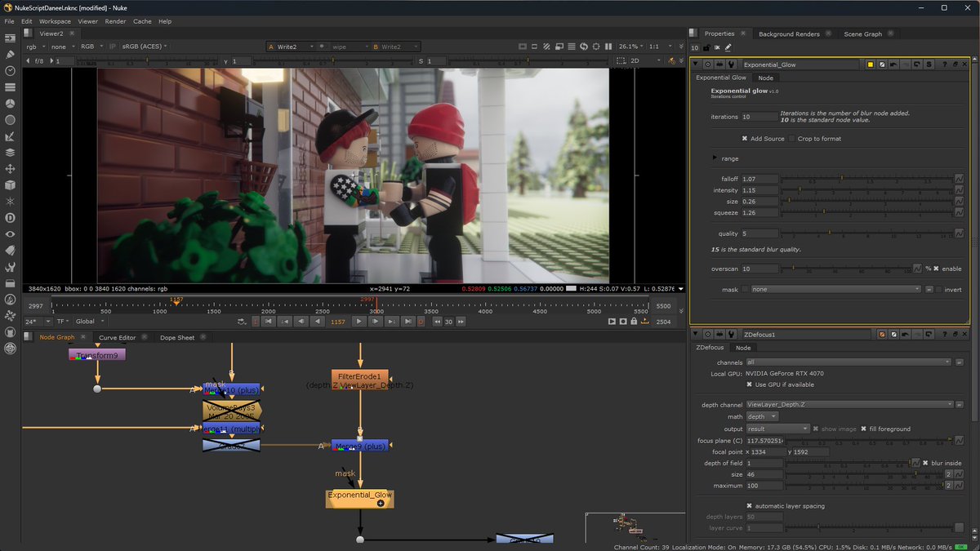Open the Render menu
980x551 pixels.
[x=115, y=21]
